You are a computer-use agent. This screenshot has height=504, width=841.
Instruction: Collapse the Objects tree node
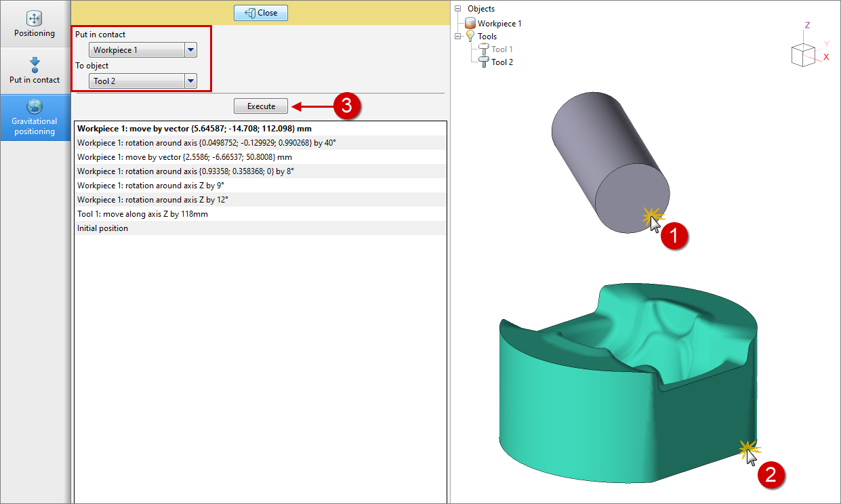pyautogui.click(x=458, y=9)
